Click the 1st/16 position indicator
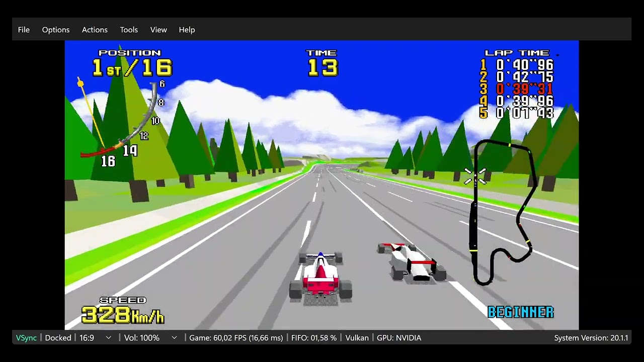 (132, 67)
